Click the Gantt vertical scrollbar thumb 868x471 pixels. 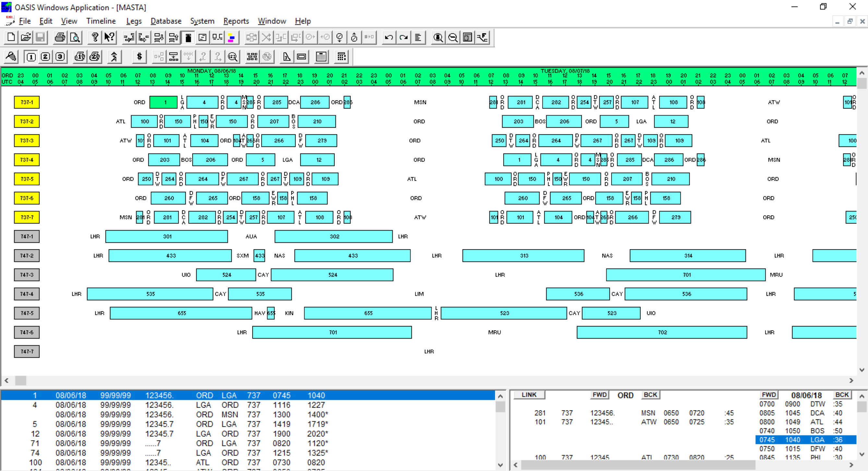(862, 83)
